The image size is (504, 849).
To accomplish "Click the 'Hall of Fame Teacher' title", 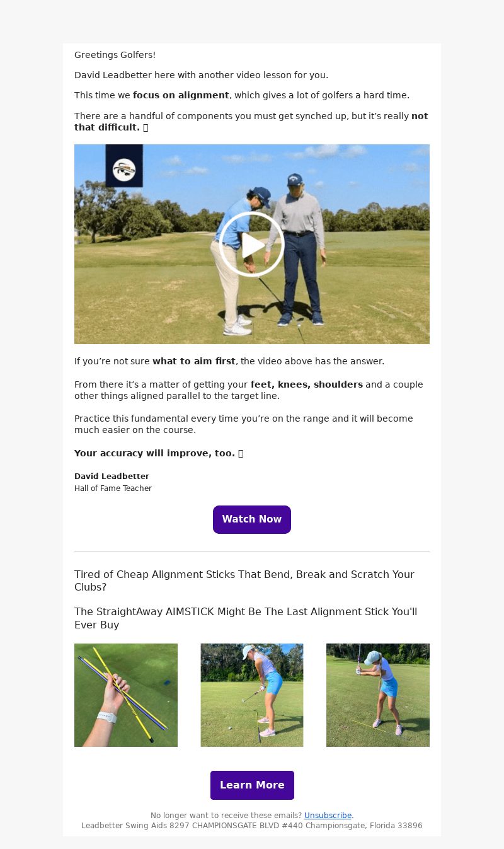I will point(113,488).
